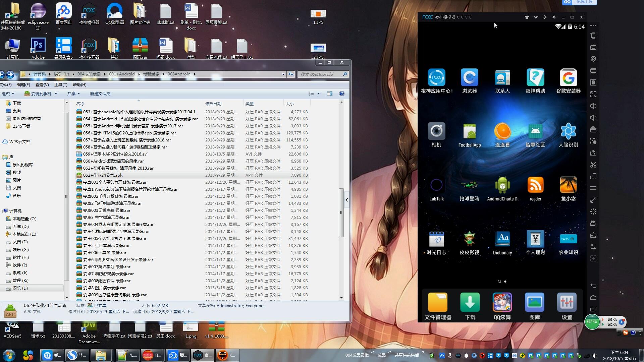
Task: Click the 安装到手机 button
Action: pos(38,94)
